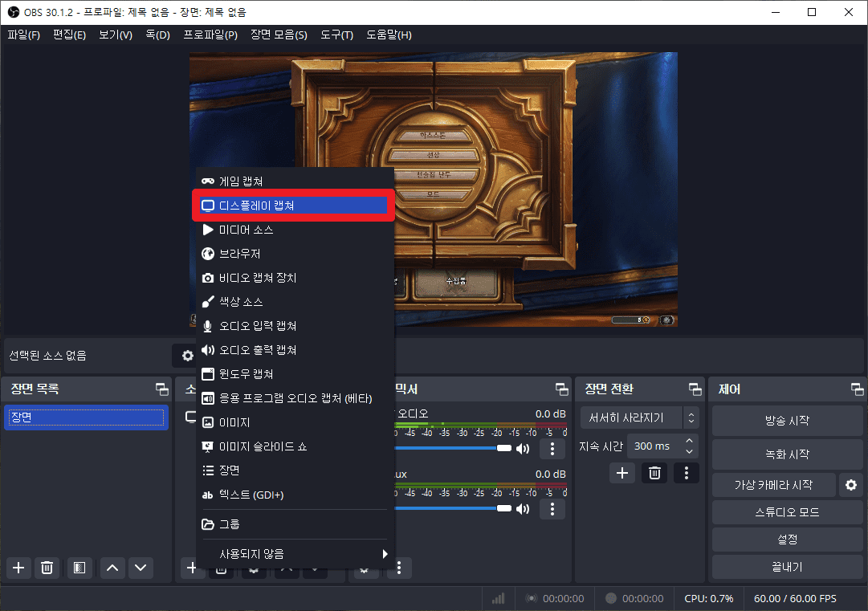868x611 pixels.
Task: Click the play triangle icon for 미디어 소스
Action: click(x=208, y=230)
